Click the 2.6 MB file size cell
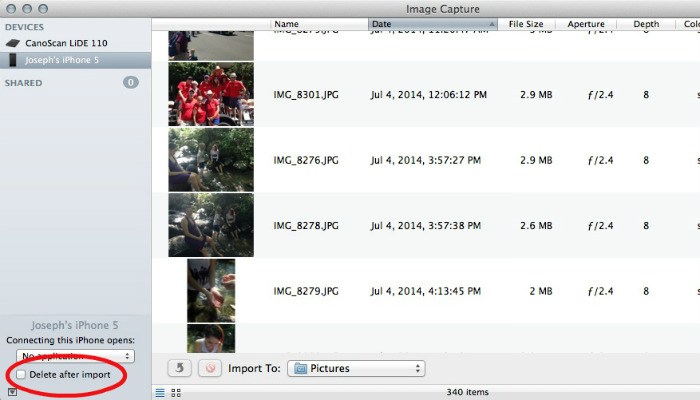 536,225
